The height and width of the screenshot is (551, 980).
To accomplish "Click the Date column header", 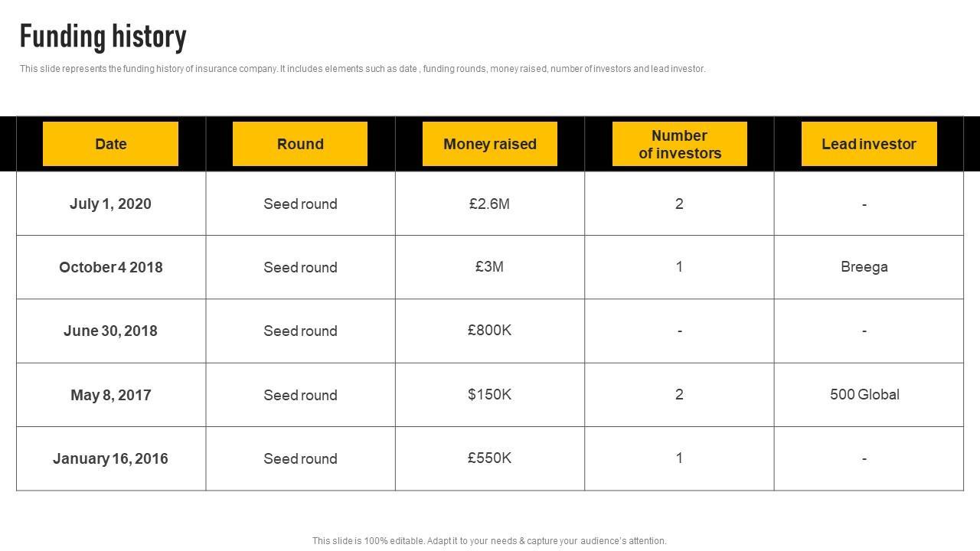I will [x=110, y=144].
